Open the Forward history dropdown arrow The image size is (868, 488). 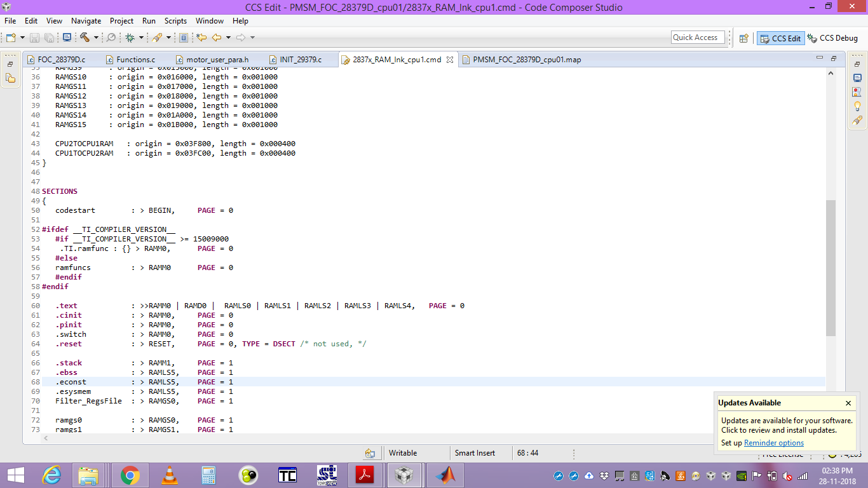click(252, 37)
